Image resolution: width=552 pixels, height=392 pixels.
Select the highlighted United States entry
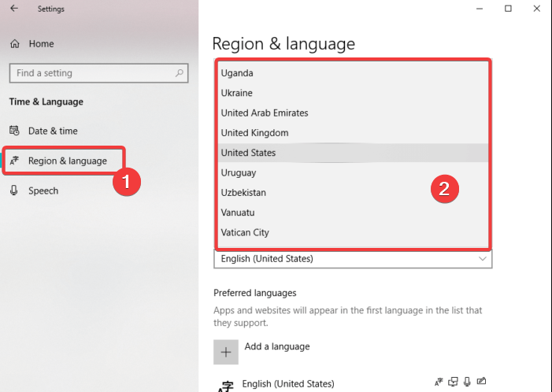coord(353,153)
